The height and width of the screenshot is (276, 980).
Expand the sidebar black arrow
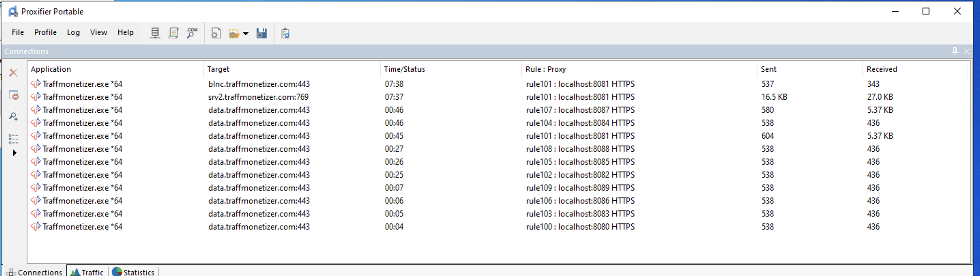[x=14, y=153]
